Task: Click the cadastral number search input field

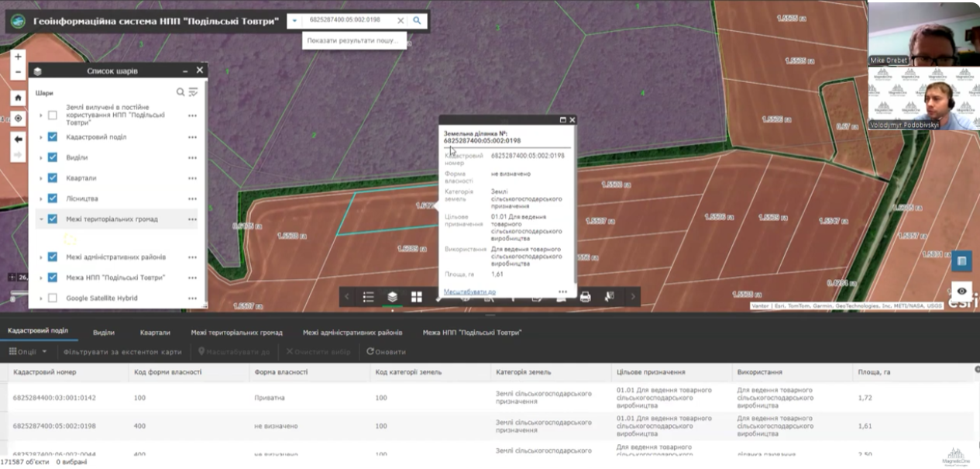Action: (347, 21)
